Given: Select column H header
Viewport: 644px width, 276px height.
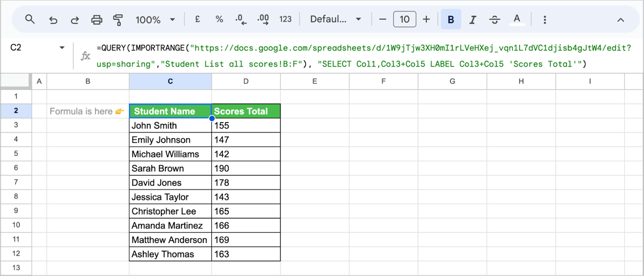Looking at the screenshot, I should 521,81.
